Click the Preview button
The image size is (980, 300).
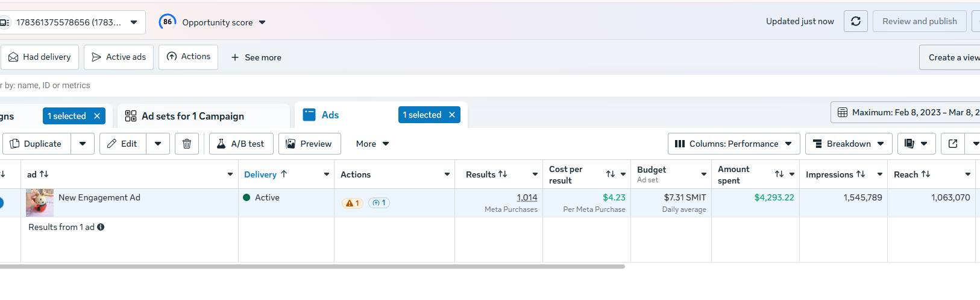(309, 144)
